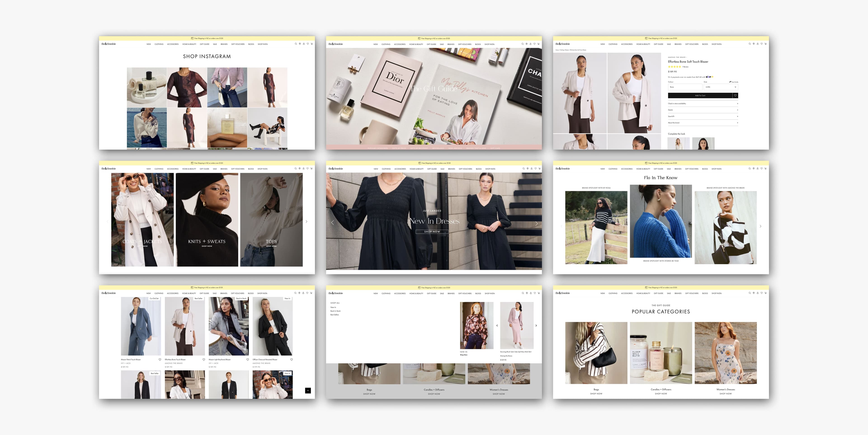Open the Knits + Sweats category tile
The height and width of the screenshot is (435, 868).
(207, 220)
